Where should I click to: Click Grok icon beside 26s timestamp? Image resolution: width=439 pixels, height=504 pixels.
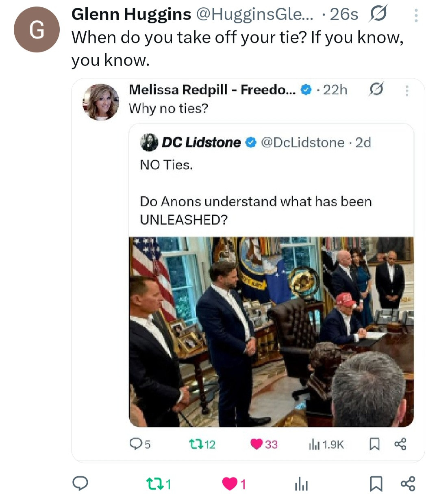pyautogui.click(x=378, y=14)
